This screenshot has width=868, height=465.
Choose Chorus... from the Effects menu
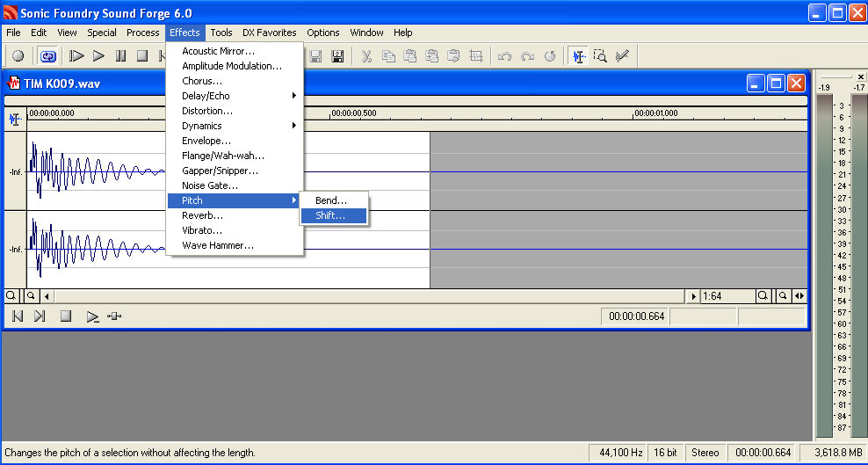[x=235, y=81]
